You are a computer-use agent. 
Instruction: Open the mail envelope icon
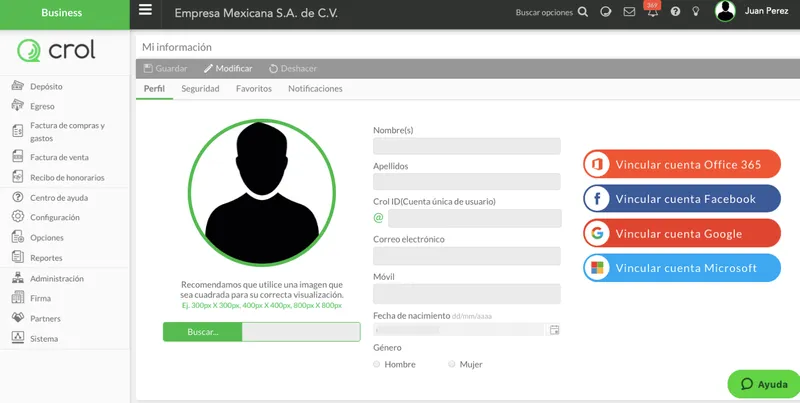(x=630, y=12)
